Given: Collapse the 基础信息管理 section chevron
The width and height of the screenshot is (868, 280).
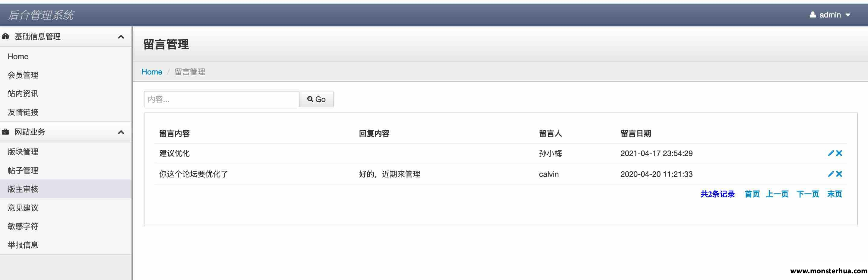Looking at the screenshot, I should tap(121, 37).
